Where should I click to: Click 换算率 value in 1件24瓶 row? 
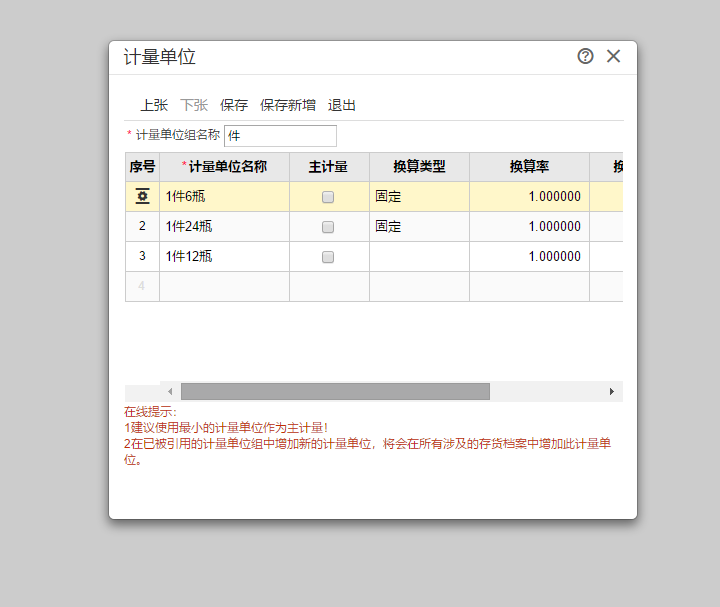coord(529,226)
